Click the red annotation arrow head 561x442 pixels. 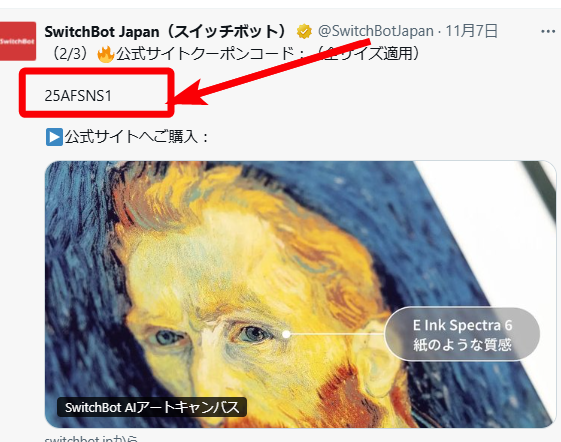pos(190,95)
